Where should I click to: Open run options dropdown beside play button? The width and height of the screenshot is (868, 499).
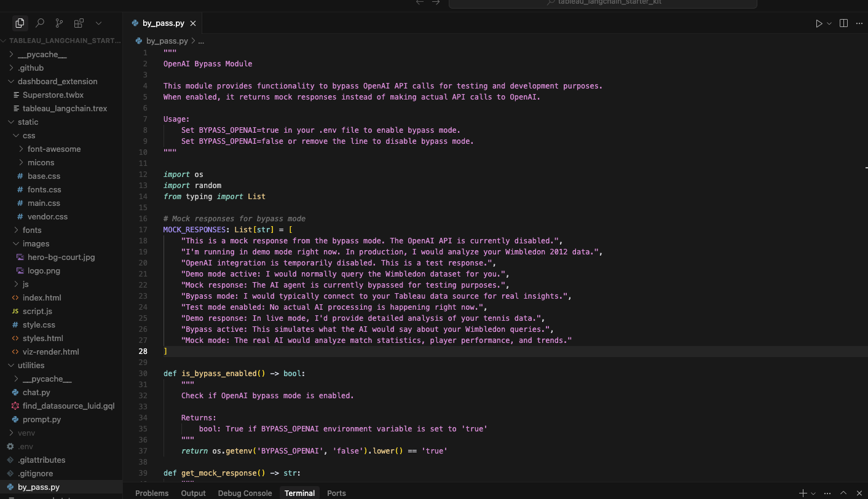[829, 23]
